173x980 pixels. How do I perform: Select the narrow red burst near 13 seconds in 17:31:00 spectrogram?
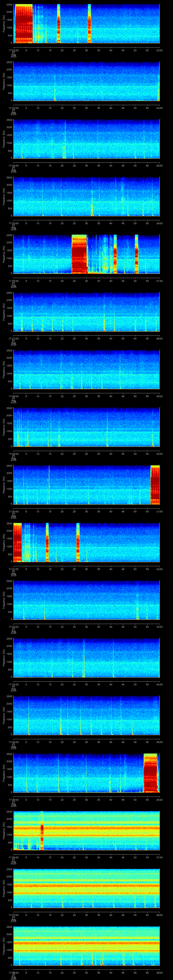47,543
